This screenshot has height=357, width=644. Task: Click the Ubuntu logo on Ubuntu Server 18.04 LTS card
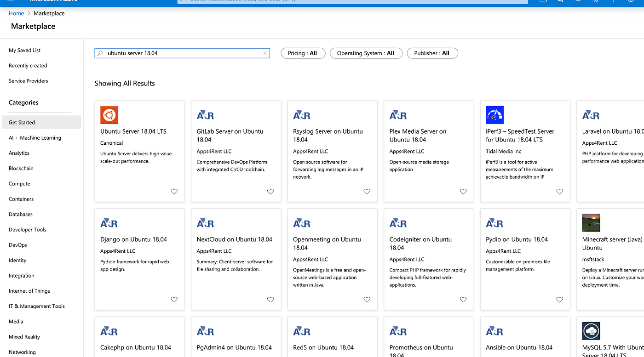click(109, 115)
